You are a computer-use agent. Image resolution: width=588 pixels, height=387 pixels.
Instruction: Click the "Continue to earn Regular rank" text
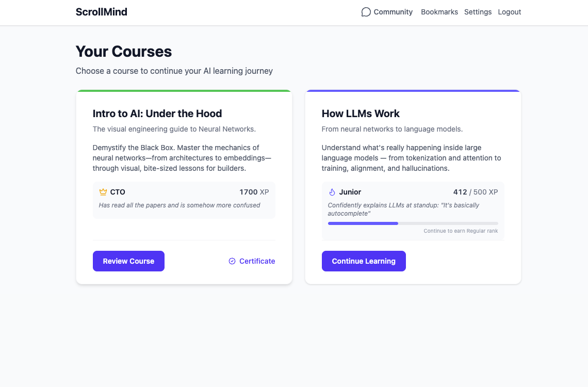point(460,231)
